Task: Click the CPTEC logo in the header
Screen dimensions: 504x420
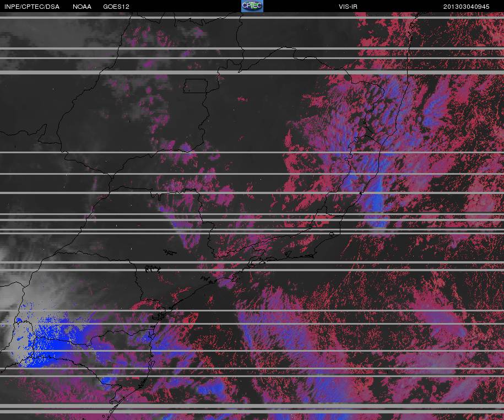Action: (252, 6)
